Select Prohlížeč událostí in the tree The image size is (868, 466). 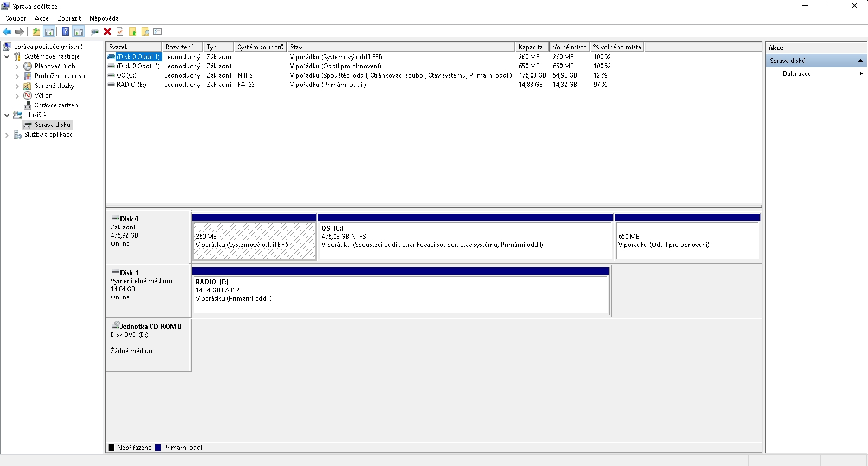point(60,76)
